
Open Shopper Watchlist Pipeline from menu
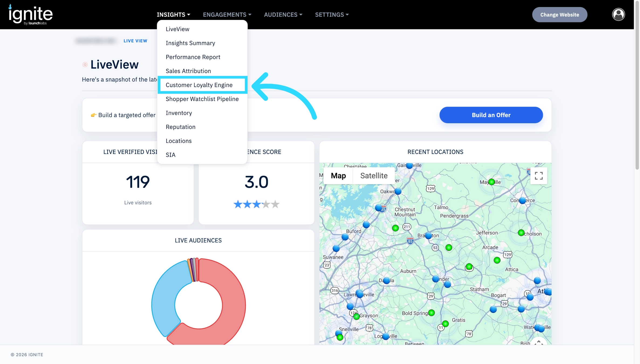(x=202, y=99)
